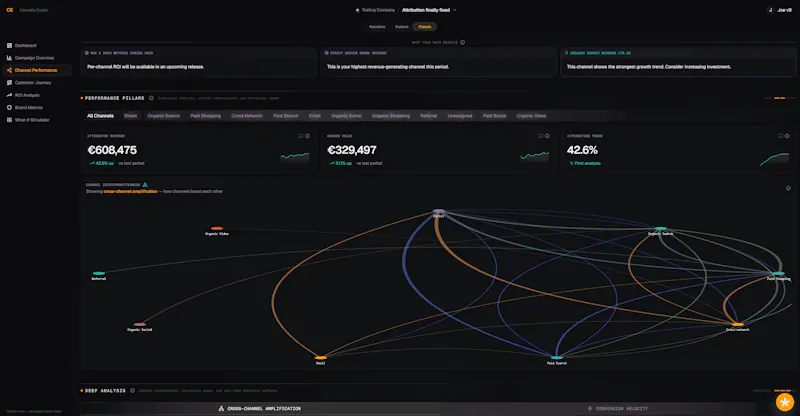Select the Classic view mode
The image size is (800, 416).
(x=424, y=27)
